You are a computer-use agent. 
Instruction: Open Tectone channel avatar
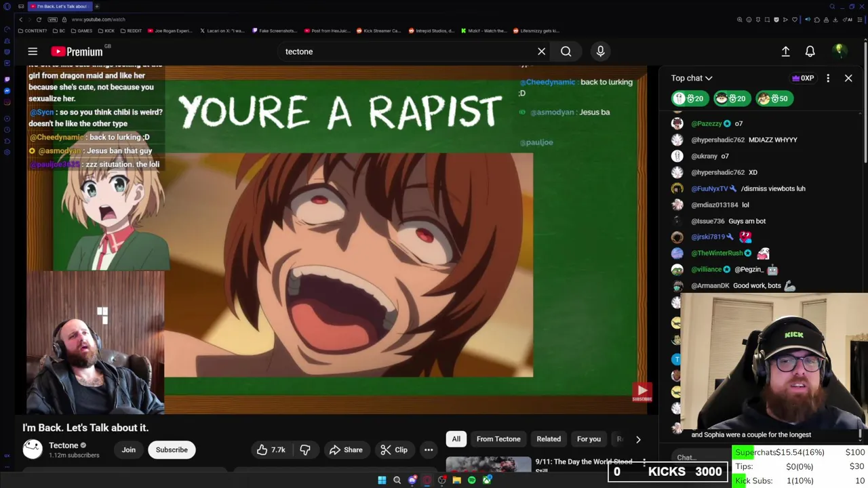33,449
